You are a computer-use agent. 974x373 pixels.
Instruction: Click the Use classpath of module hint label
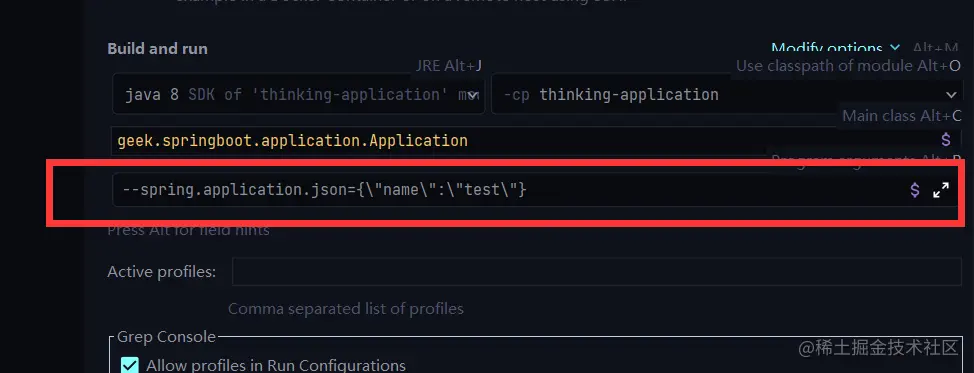[848, 66]
